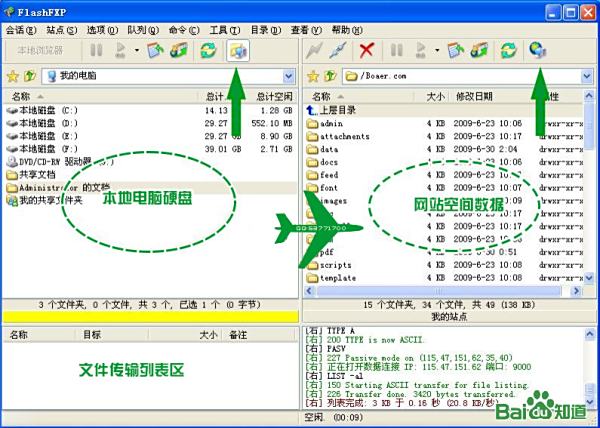
Task: Click the red X abort icon
Action: point(367,50)
